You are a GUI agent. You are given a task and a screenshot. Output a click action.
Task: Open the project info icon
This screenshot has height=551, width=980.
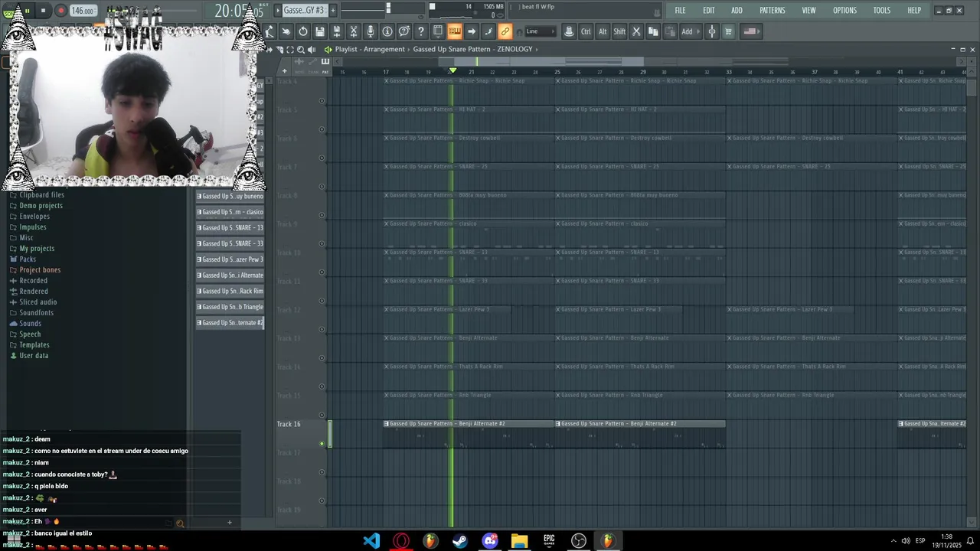[x=387, y=31]
